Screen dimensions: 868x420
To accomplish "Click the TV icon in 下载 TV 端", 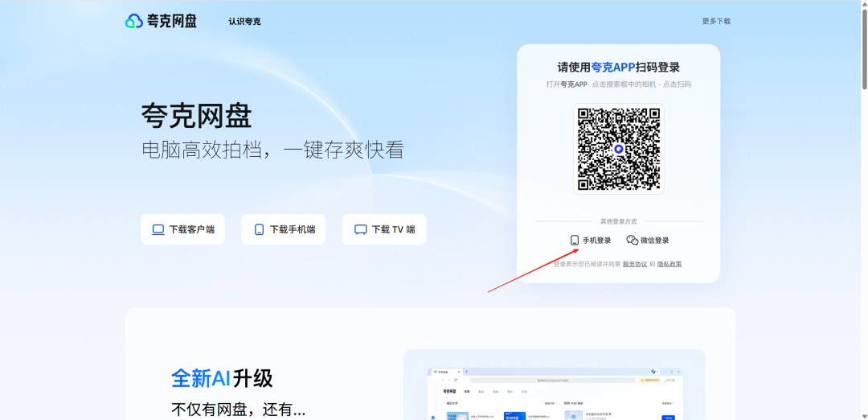I will click(360, 229).
